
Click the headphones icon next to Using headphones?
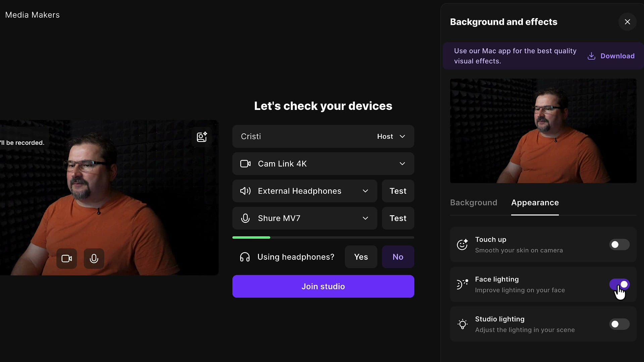[245, 257]
